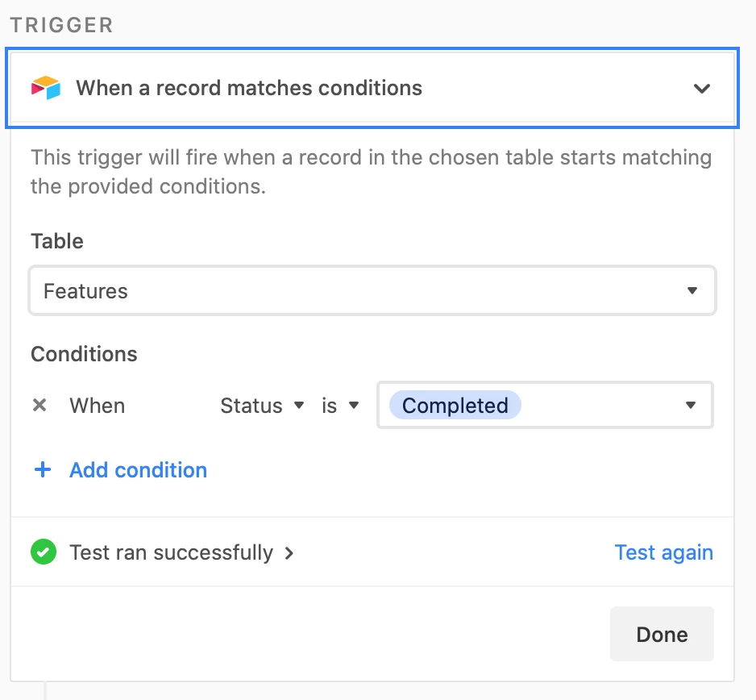
Task: Click the condition value select box
Action: 545,405
